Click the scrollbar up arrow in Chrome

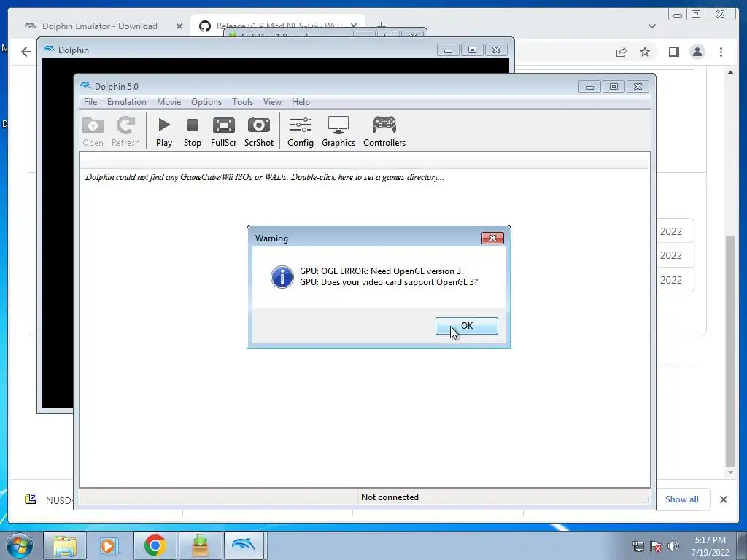tap(730, 72)
